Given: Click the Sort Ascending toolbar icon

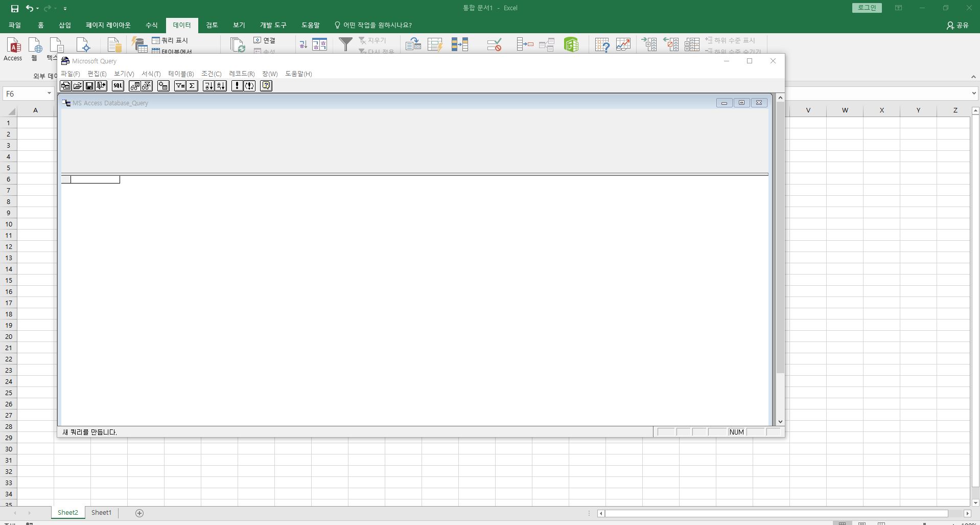Looking at the screenshot, I should pos(208,86).
